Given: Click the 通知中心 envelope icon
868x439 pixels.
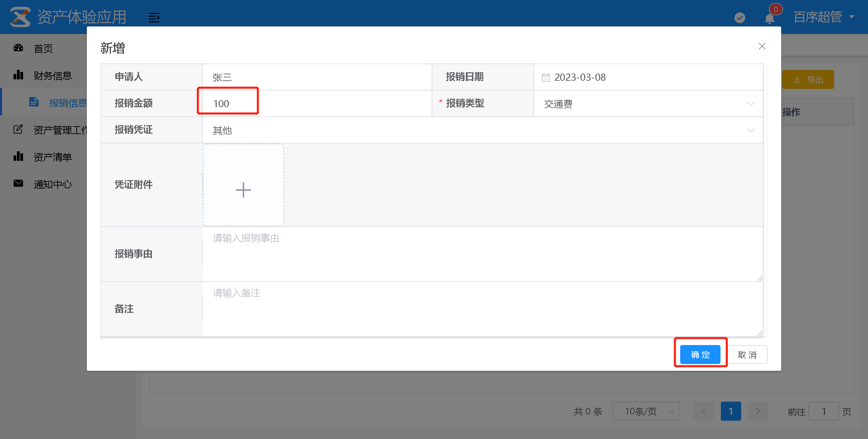Looking at the screenshot, I should (x=18, y=183).
